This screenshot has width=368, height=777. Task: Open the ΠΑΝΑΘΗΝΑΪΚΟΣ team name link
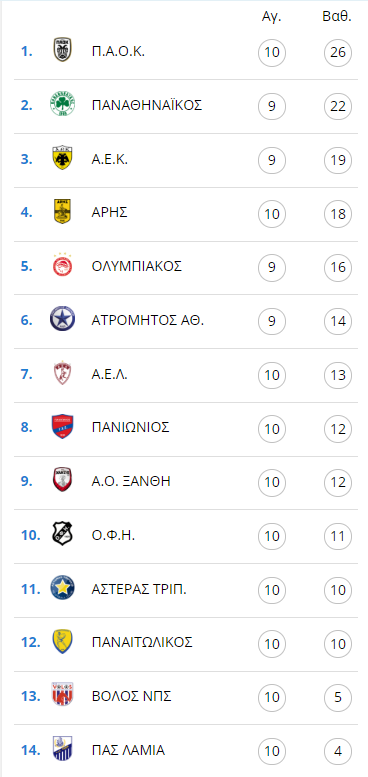point(147,106)
